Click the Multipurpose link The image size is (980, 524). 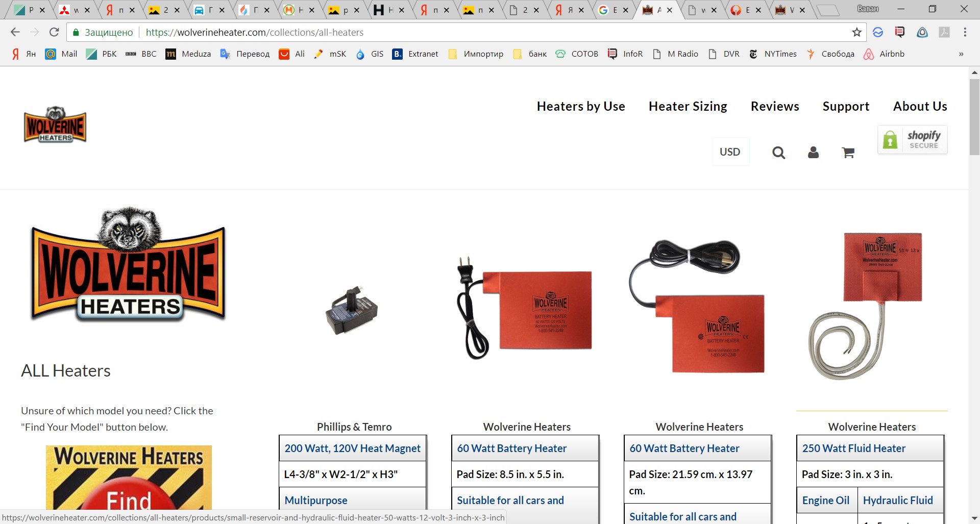[316, 500]
